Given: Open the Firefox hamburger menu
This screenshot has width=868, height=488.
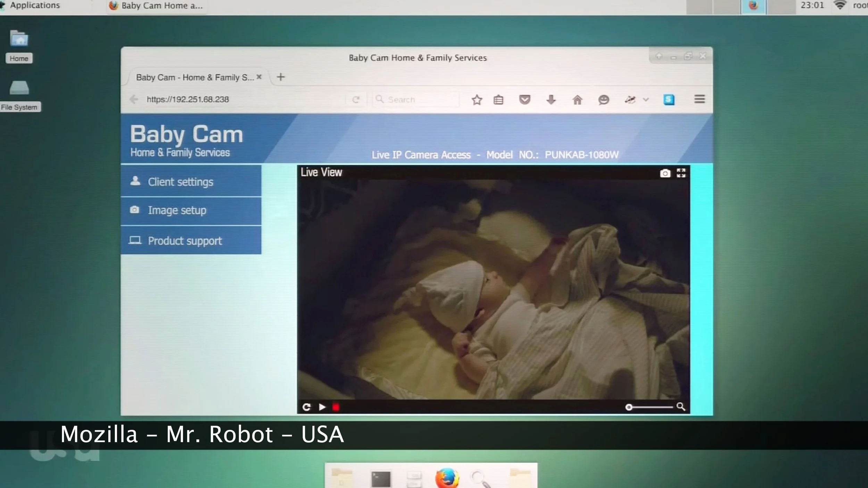Looking at the screenshot, I should pos(699,99).
